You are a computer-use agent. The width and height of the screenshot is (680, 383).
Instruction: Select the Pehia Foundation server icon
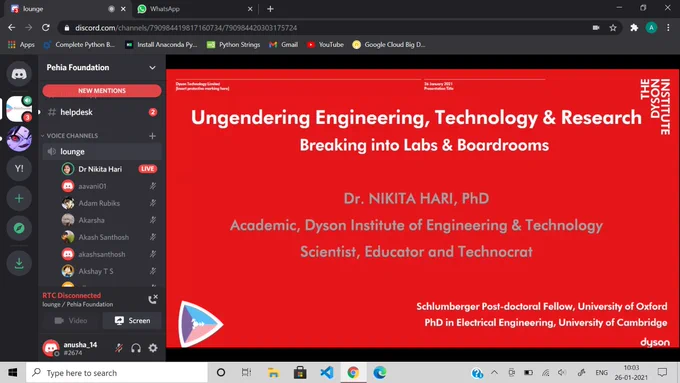pos(19,109)
